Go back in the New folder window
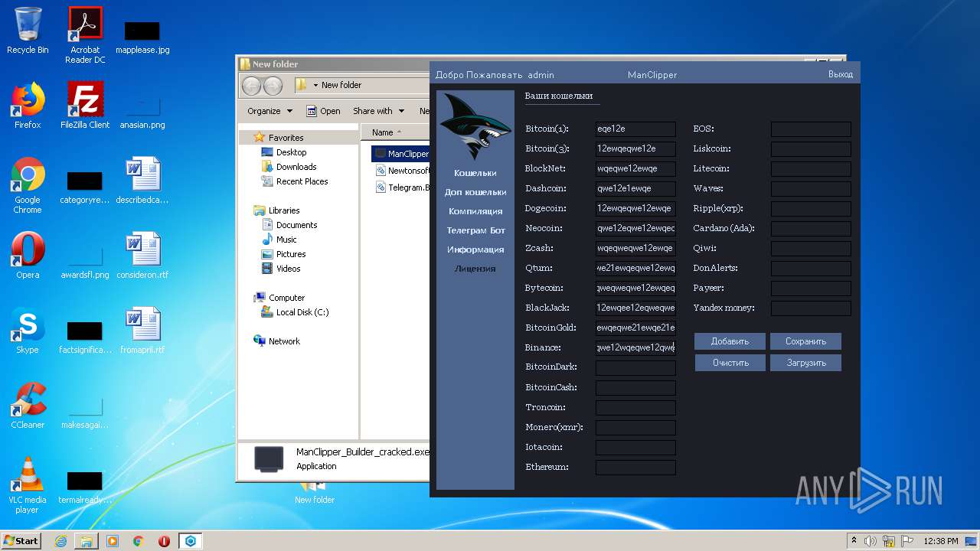Image resolution: width=980 pixels, height=551 pixels. point(251,86)
